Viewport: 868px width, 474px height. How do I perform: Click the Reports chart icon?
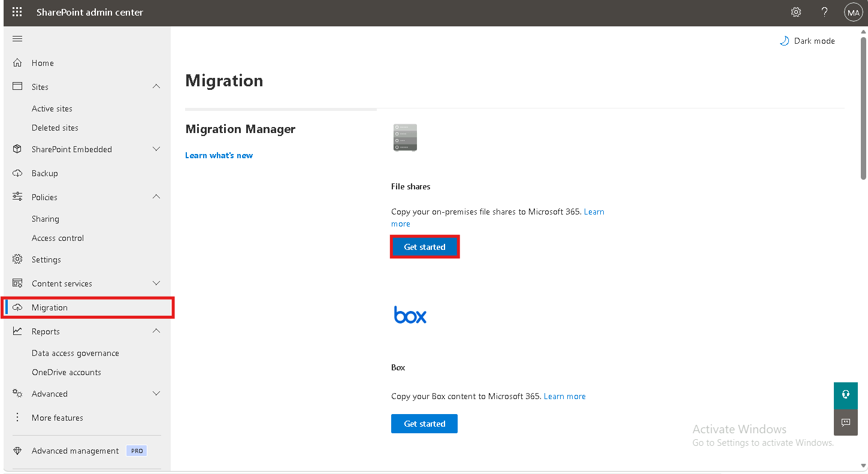(x=17, y=331)
